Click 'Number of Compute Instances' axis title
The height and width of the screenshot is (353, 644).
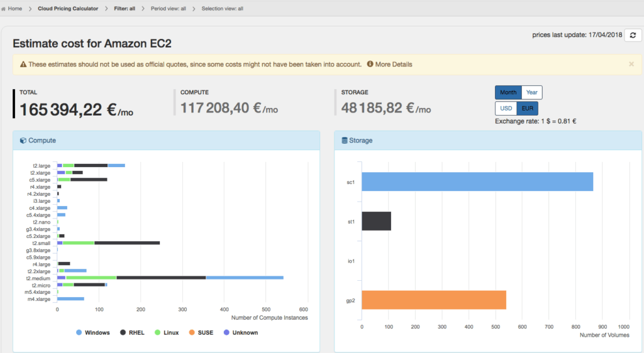pos(269,318)
